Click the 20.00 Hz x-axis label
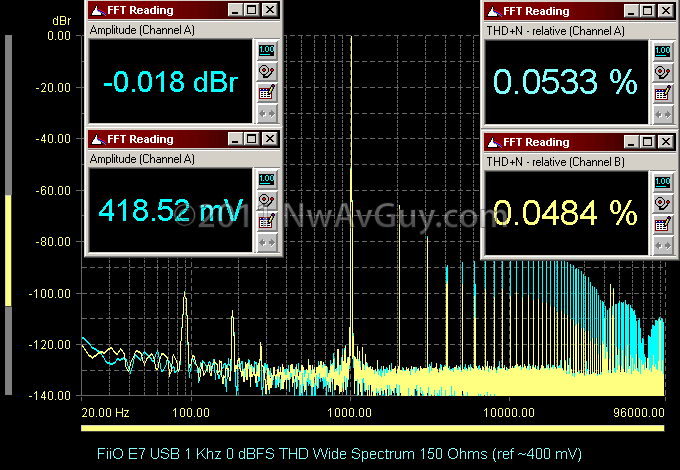 click(x=105, y=412)
